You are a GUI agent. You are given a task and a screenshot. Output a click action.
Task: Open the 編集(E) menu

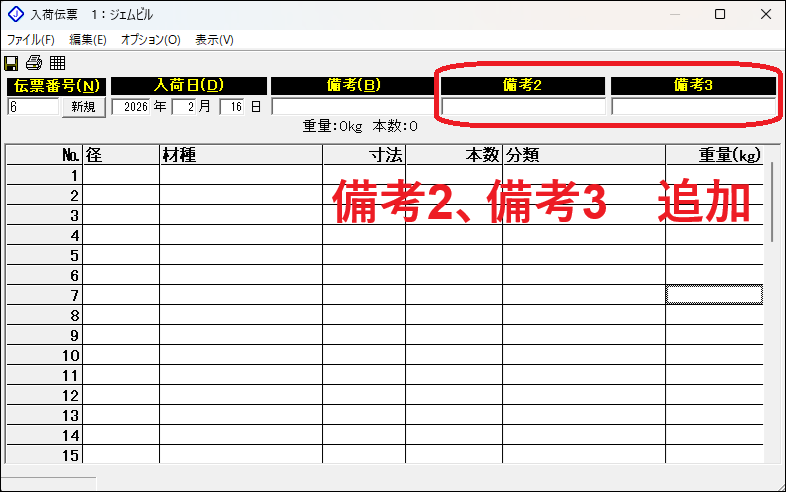pyautogui.click(x=87, y=40)
